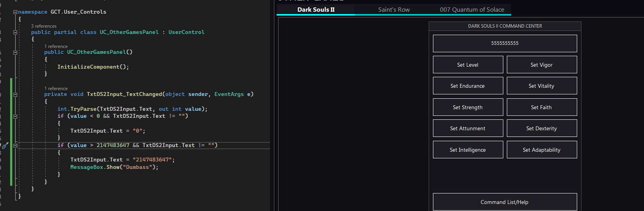
Task: Open the 3 references CodeLens link
Action: click(44, 26)
